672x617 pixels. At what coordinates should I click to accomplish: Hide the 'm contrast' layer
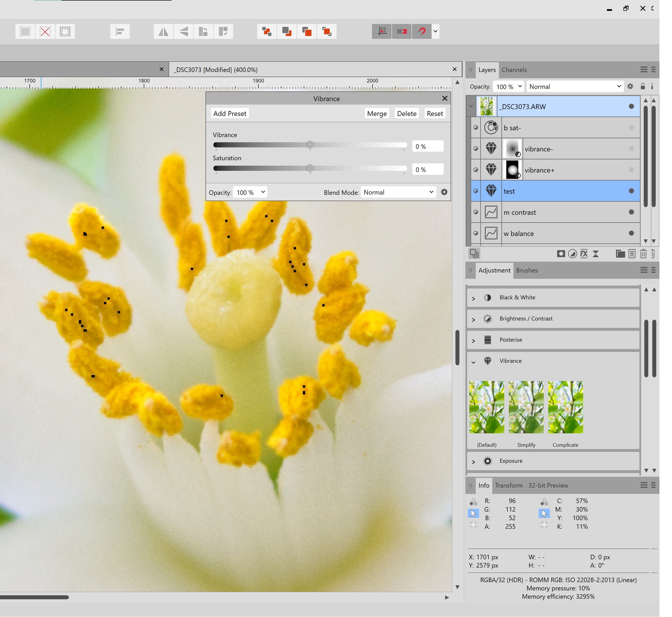click(631, 212)
